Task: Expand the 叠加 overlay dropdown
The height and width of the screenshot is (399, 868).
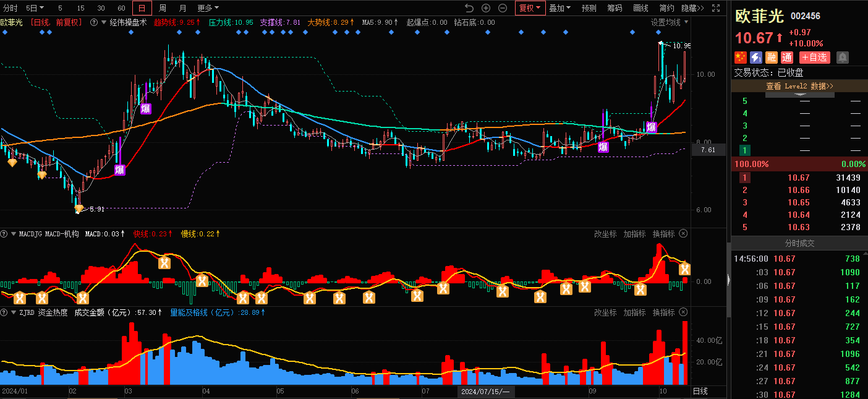Action: 560,8
